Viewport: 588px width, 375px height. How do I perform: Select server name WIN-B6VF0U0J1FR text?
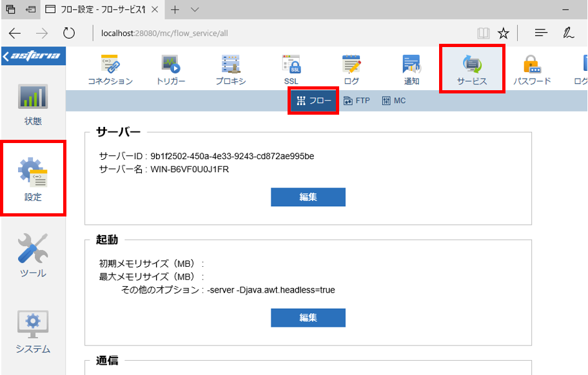190,169
